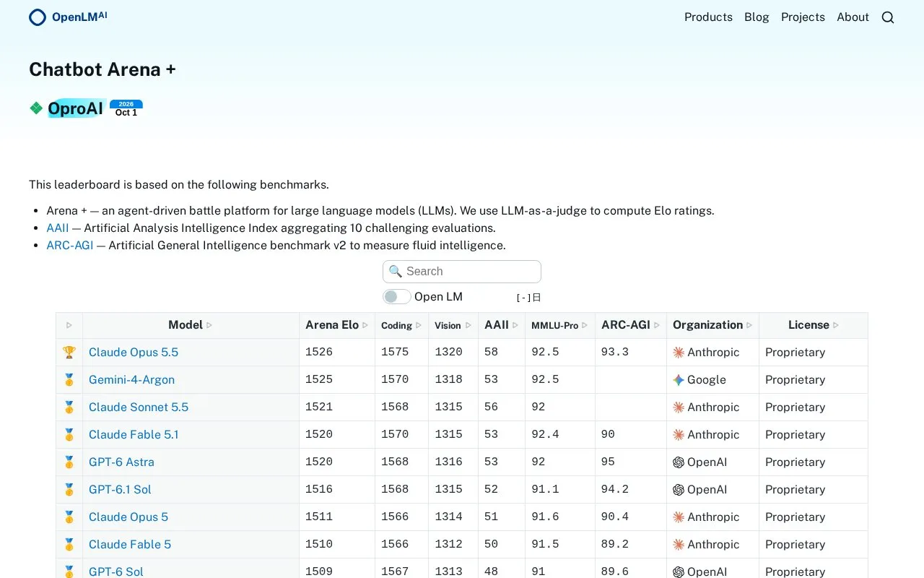This screenshot has height=578, width=924.
Task: Select ARC-AGI score 94.2
Action: 615,490
